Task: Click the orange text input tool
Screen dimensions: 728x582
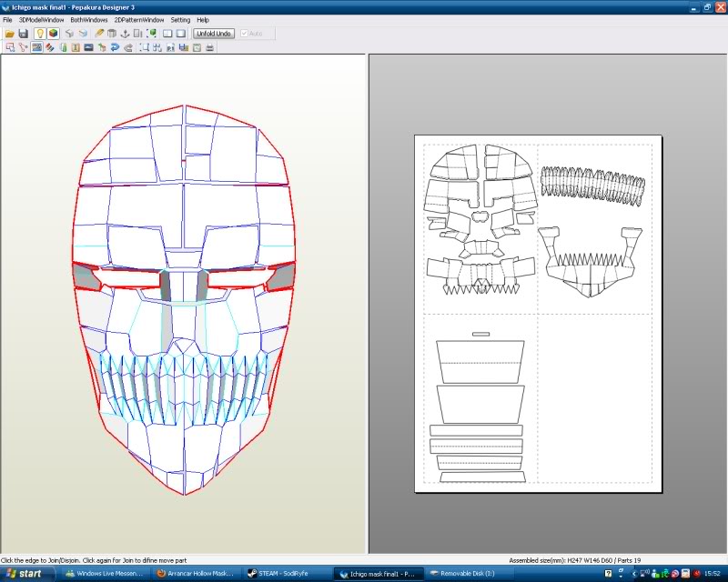Action: [x=76, y=47]
